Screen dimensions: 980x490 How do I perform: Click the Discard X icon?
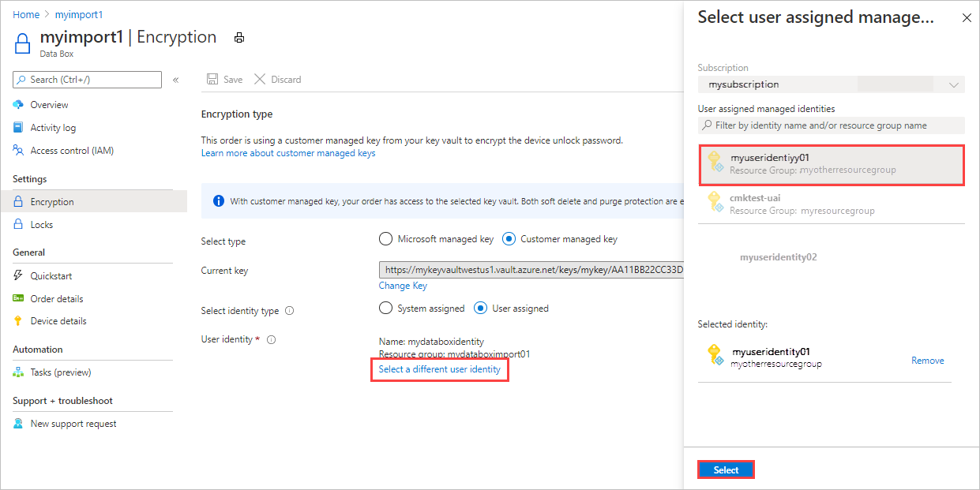(x=260, y=80)
